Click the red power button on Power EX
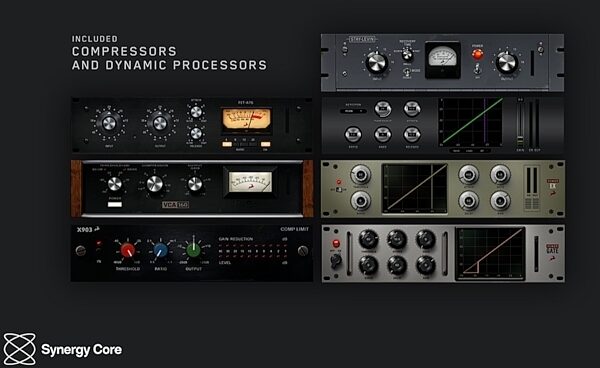This screenshot has height=368, width=600. point(339,182)
